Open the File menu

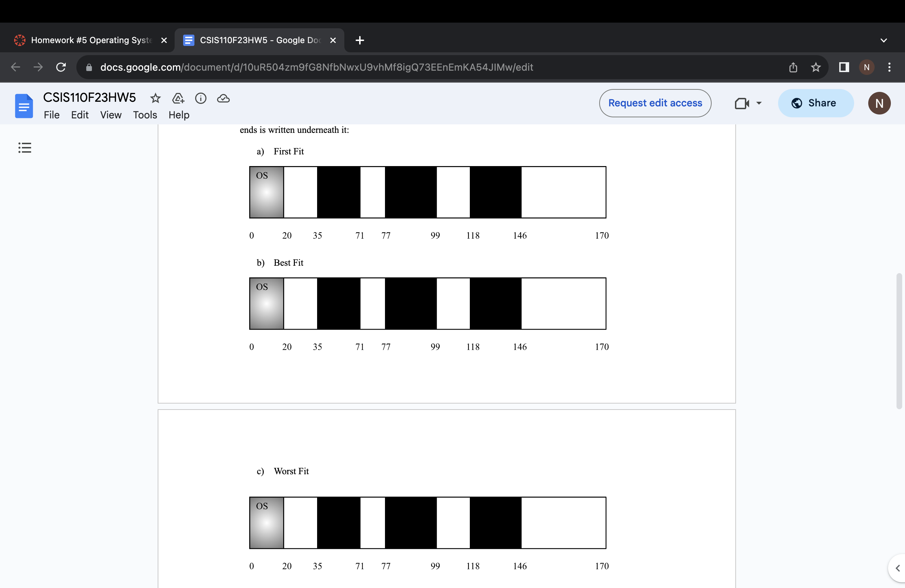point(51,115)
